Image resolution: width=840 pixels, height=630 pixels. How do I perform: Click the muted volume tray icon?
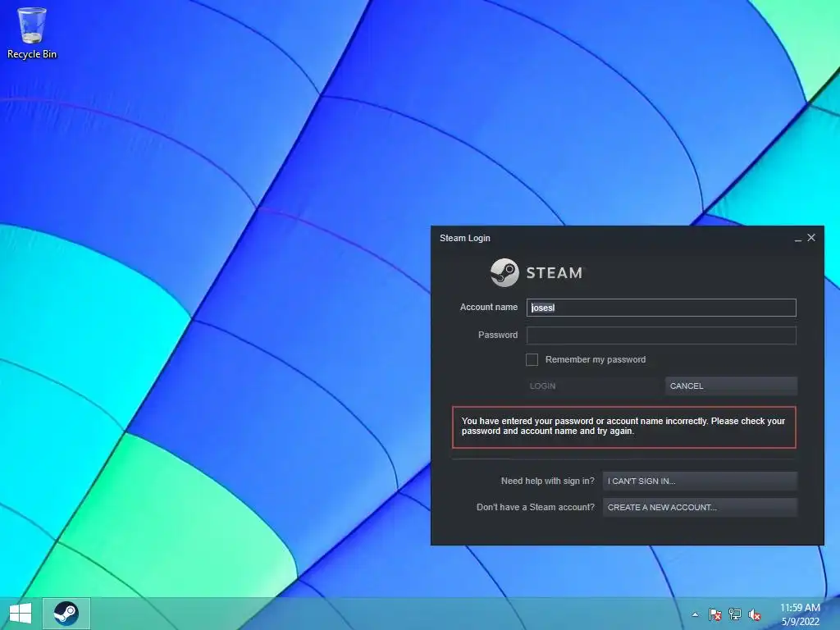click(755, 614)
